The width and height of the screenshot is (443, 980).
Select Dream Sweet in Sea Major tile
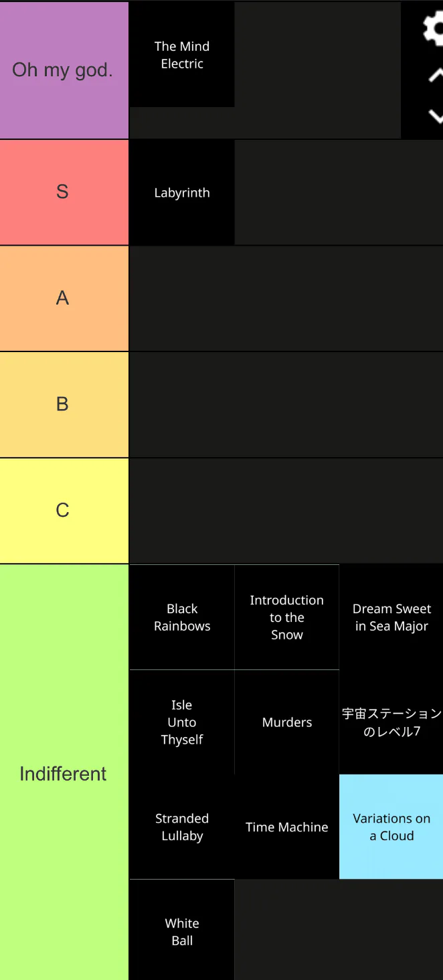391,617
